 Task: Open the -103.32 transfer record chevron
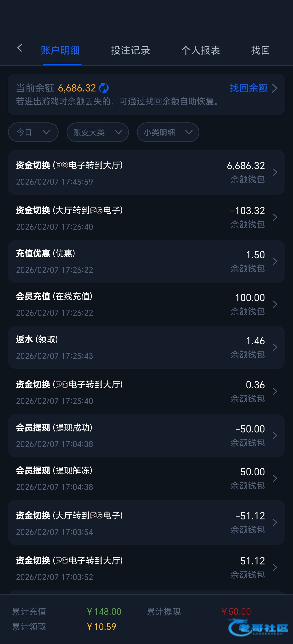pyautogui.click(x=275, y=217)
